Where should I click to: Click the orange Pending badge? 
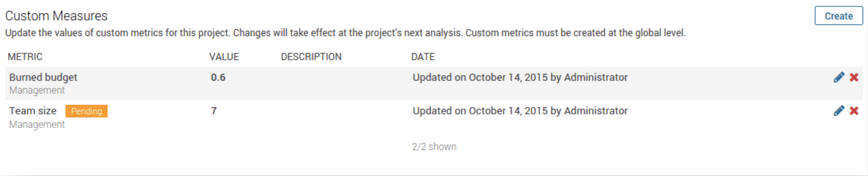(x=87, y=111)
